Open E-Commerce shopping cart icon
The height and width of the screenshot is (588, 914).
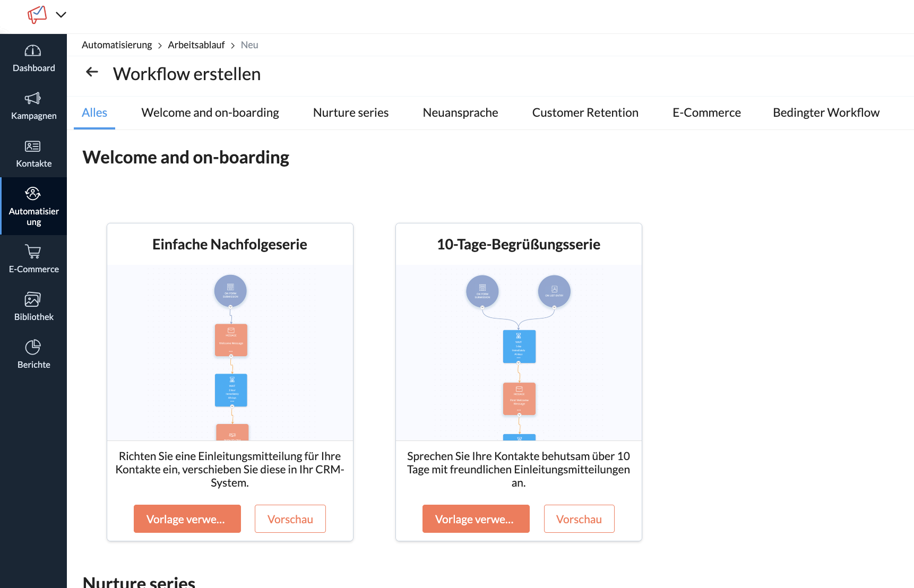[33, 252]
